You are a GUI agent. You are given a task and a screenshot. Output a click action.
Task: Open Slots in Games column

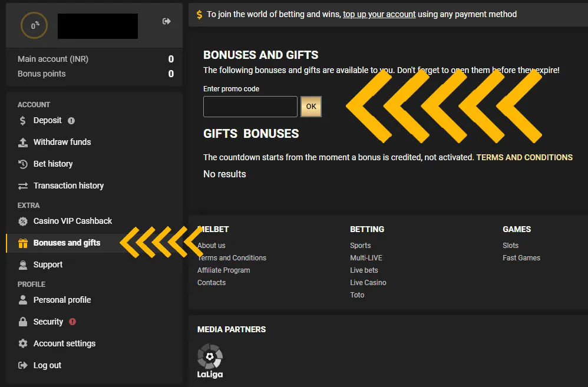point(510,246)
